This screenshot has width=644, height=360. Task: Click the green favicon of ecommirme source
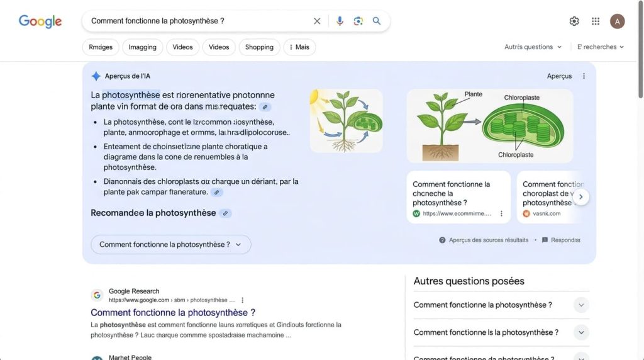click(x=416, y=214)
